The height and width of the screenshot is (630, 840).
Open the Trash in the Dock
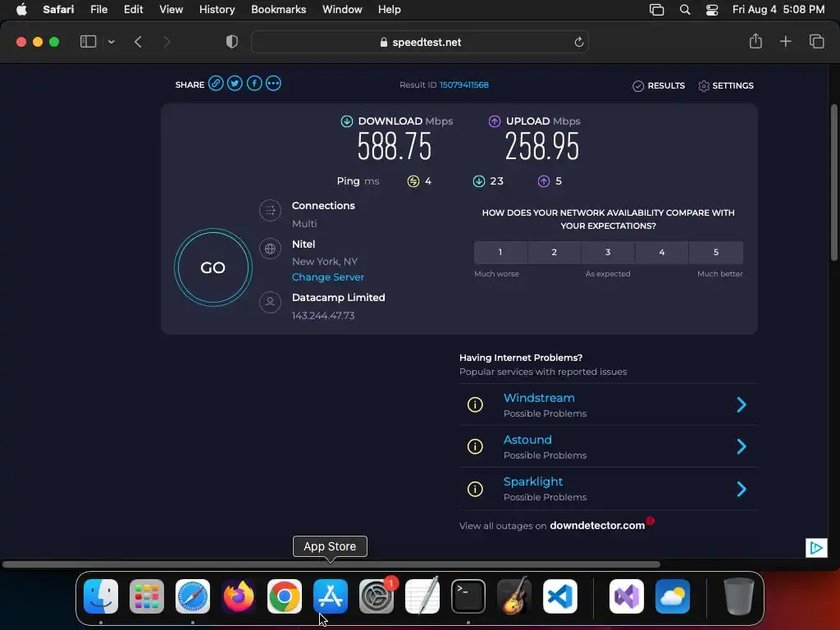(x=739, y=596)
